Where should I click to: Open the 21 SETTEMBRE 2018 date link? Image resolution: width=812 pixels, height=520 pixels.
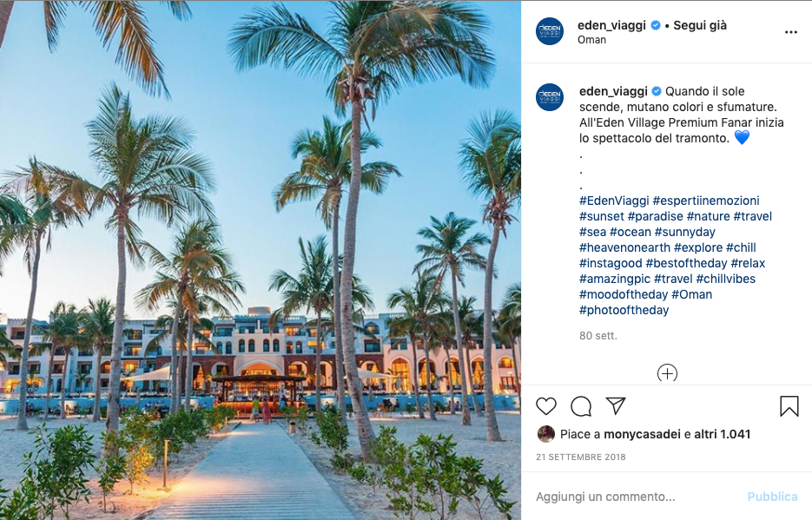(x=580, y=457)
